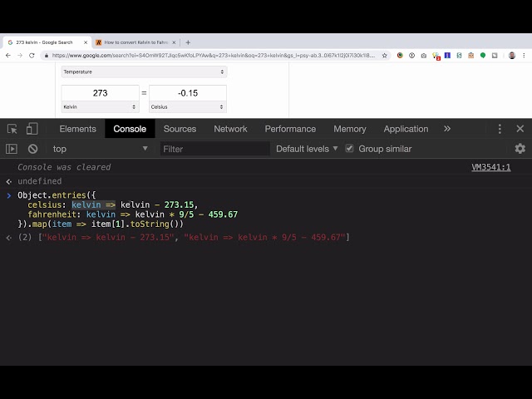Click the fahrenheit code line
Image resolution: width=532 pixels, height=399 pixels.
pos(133,214)
